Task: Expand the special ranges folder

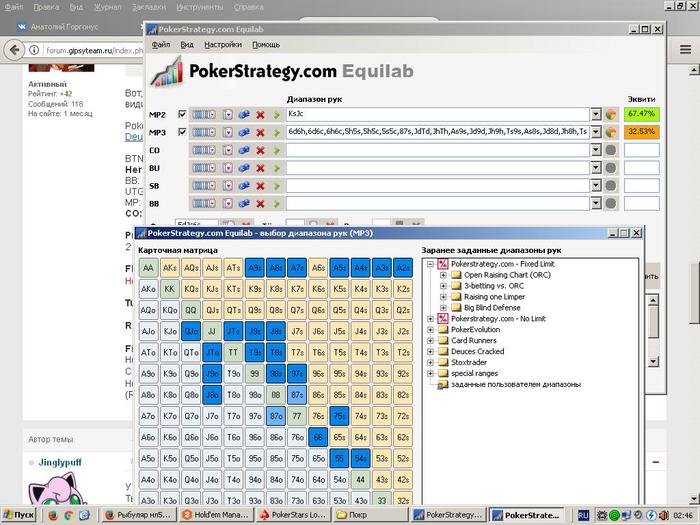Action: 430,374
